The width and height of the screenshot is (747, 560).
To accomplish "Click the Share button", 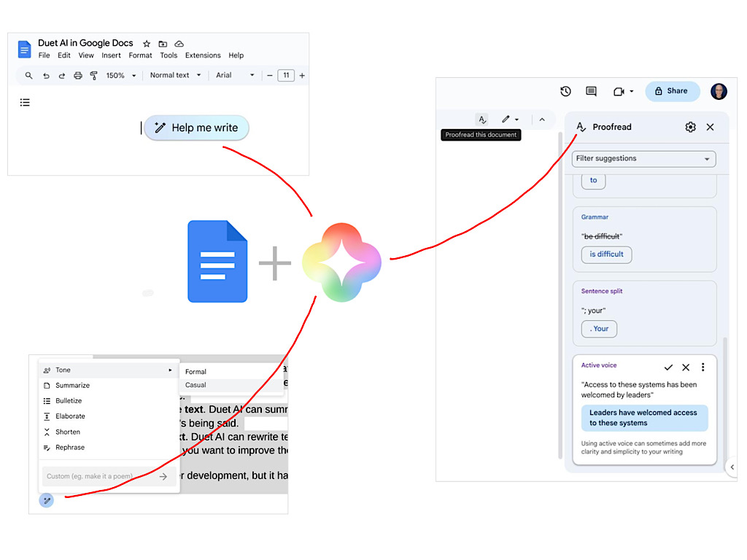I will tap(672, 91).
